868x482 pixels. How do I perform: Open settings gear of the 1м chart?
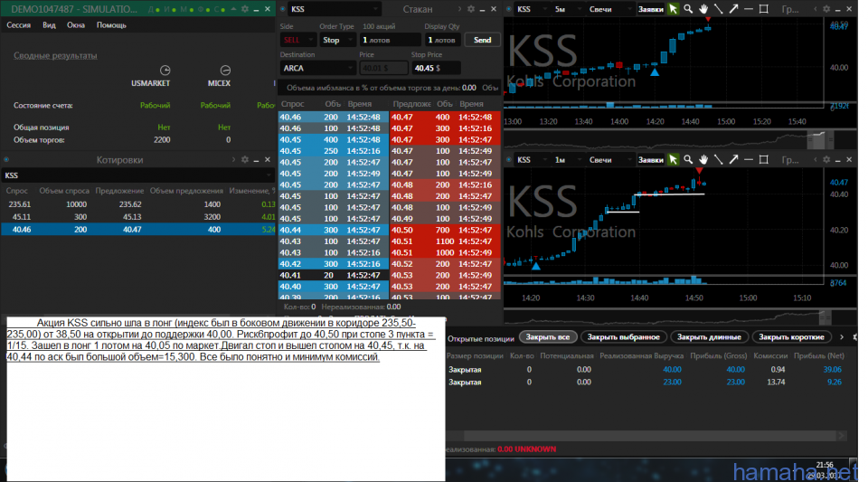click(826, 159)
